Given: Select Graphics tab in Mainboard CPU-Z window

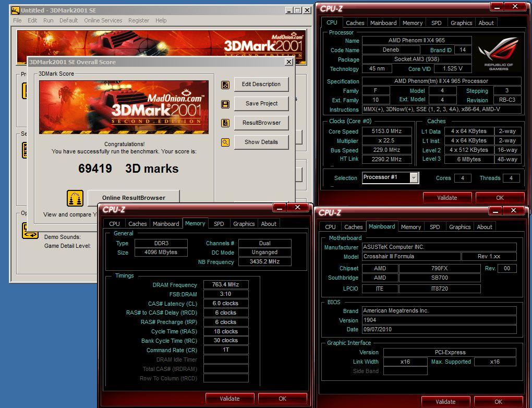Looking at the screenshot, I should tap(460, 227).
